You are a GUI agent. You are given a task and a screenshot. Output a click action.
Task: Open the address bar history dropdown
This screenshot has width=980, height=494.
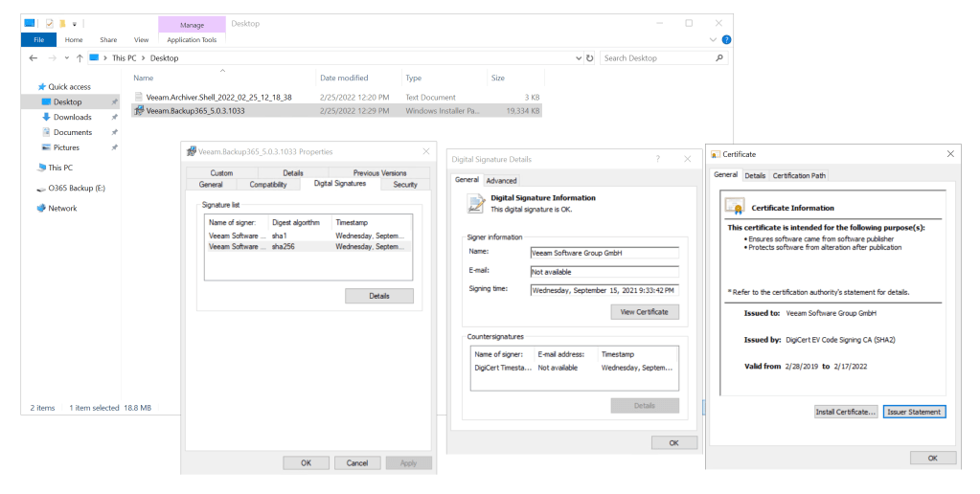tap(578, 58)
